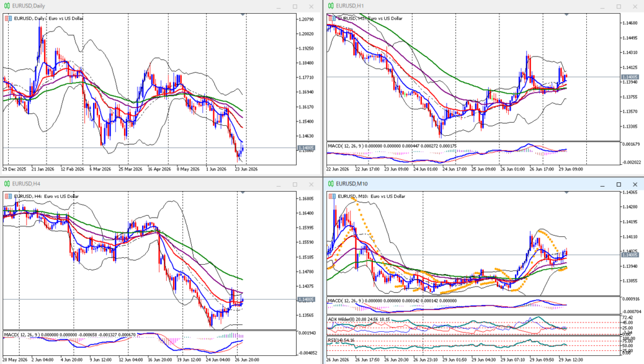This screenshot has width=644, height=364.
Task: Click the EURUSD,Daily window title chart icon
Action: 6,6
